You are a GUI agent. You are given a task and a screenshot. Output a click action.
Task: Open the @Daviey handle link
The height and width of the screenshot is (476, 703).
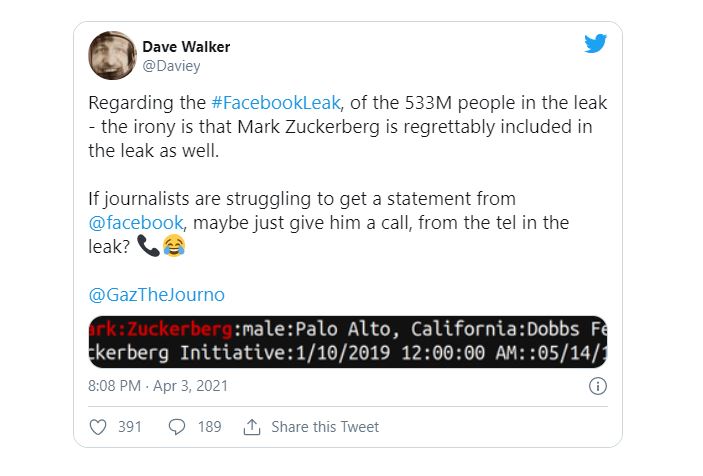click(x=171, y=66)
